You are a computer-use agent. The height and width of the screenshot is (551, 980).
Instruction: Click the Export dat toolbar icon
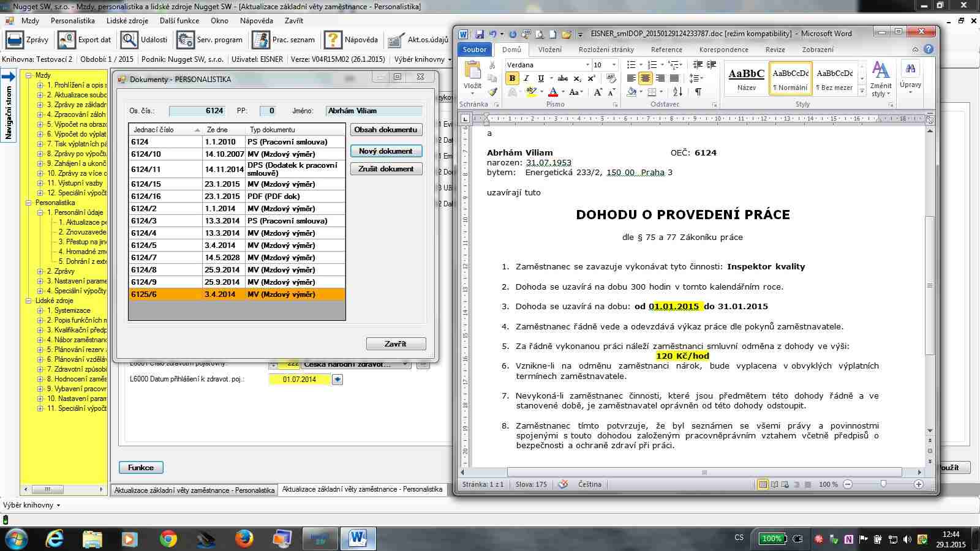(x=66, y=40)
